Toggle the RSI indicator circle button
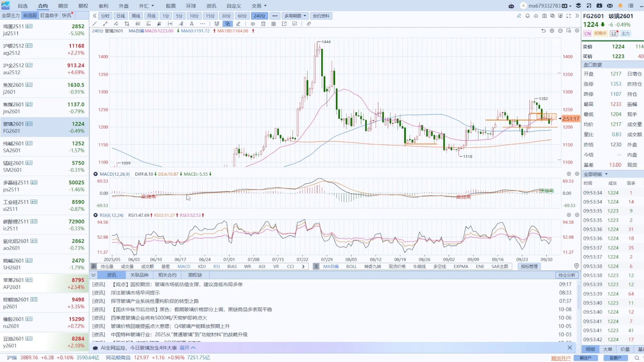 [x=96, y=215]
